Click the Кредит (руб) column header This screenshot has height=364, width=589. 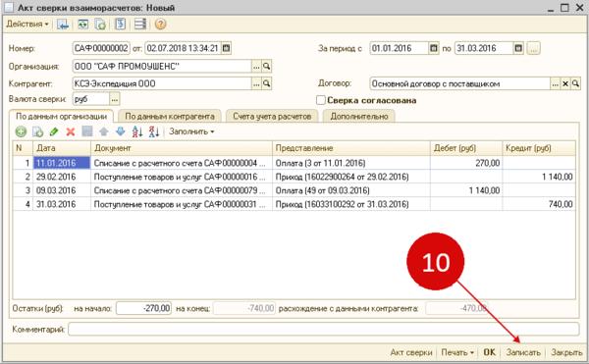pyautogui.click(x=539, y=148)
